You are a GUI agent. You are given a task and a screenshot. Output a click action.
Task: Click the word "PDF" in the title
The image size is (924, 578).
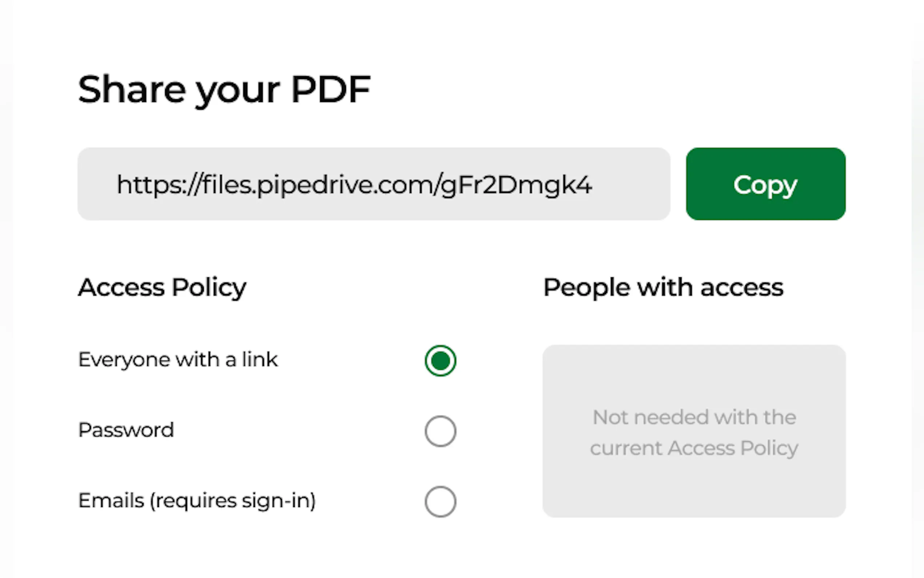pyautogui.click(x=330, y=90)
